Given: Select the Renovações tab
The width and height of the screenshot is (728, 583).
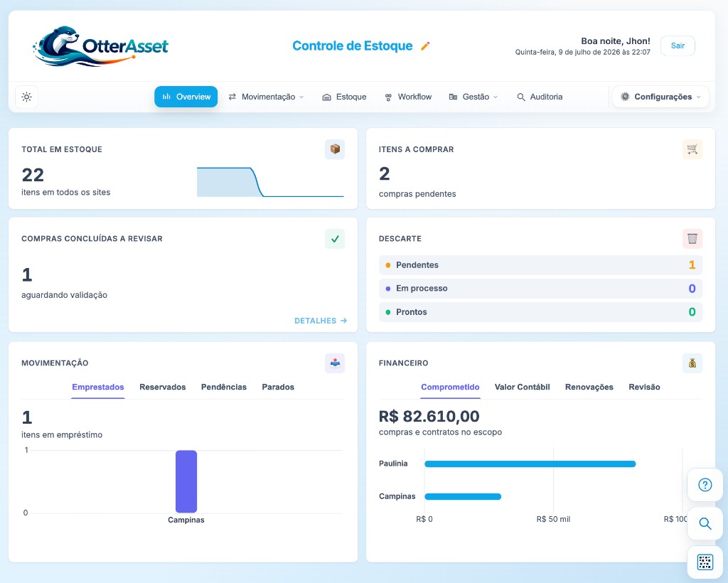Looking at the screenshot, I should coord(589,387).
